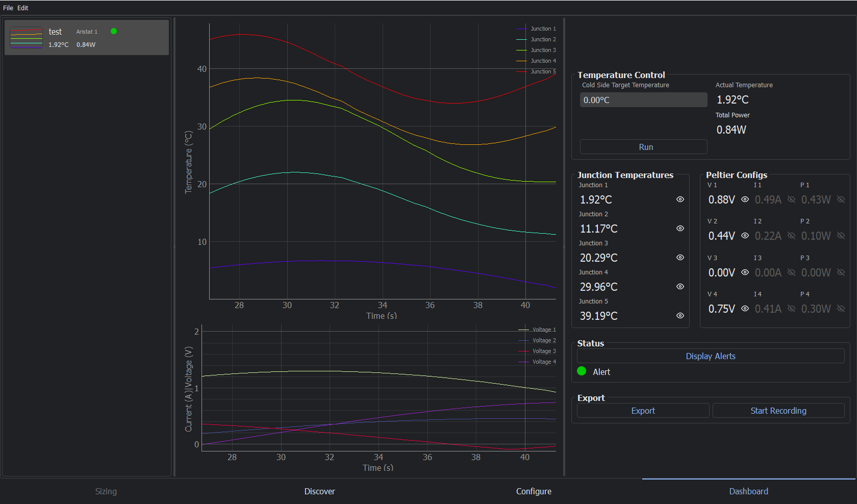Screen dimensions: 857x504
Task: Open the Edit menu
Action: click(x=23, y=8)
